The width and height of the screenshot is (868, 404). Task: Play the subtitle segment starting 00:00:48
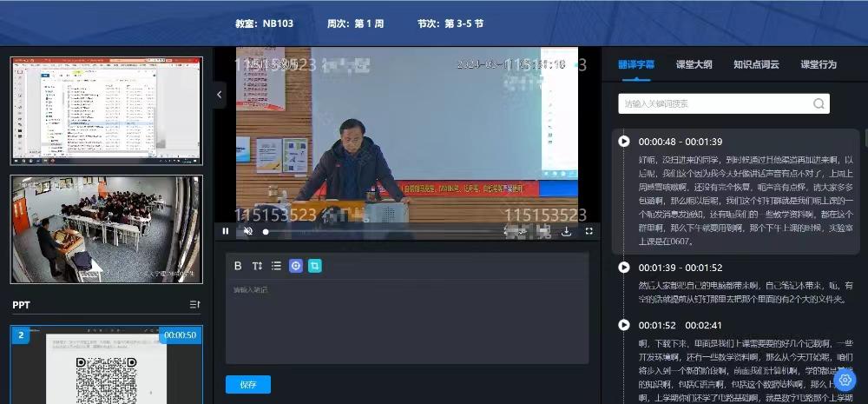(624, 142)
